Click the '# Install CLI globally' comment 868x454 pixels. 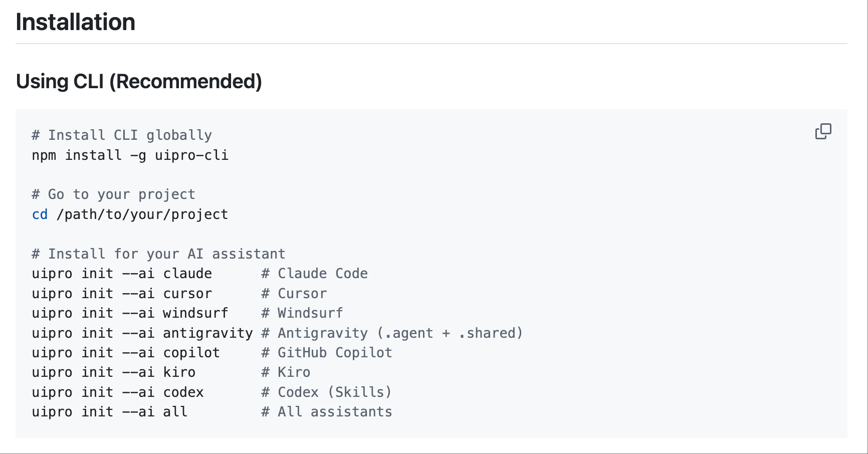[122, 135]
